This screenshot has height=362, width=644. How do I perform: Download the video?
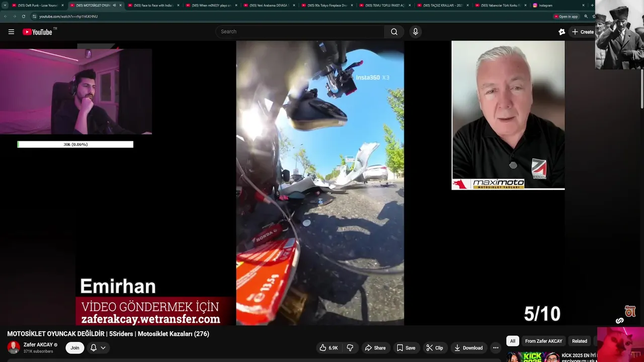[x=468, y=348]
